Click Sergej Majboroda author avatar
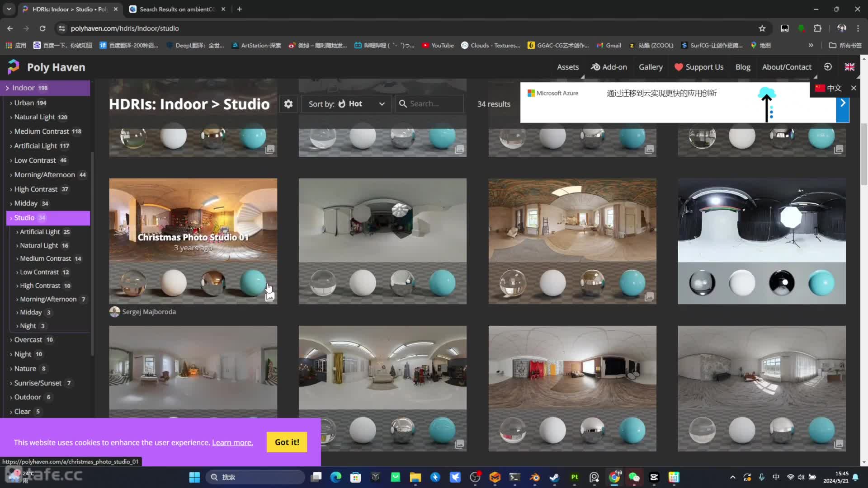Screen dimensions: 868x488 [x=115, y=312]
